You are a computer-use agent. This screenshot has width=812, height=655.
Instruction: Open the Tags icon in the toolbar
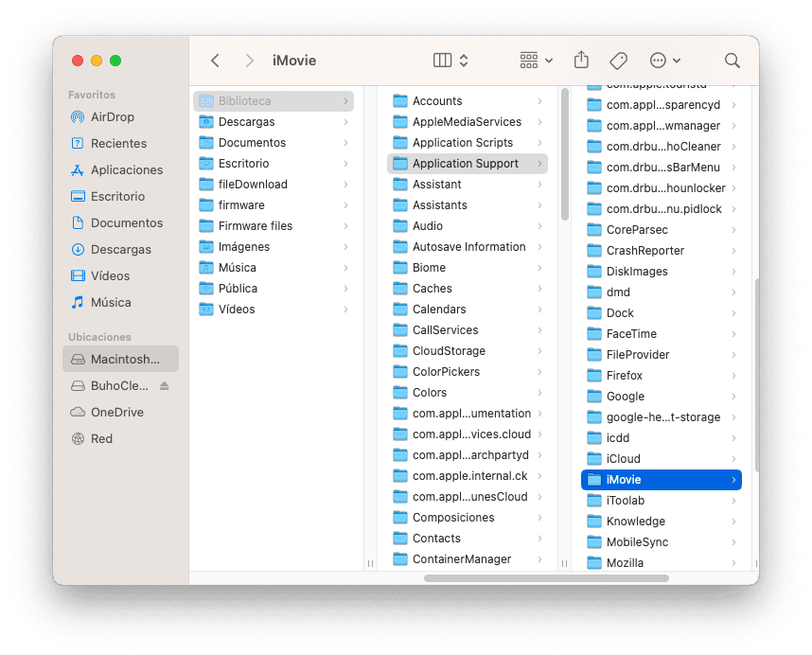pos(618,59)
